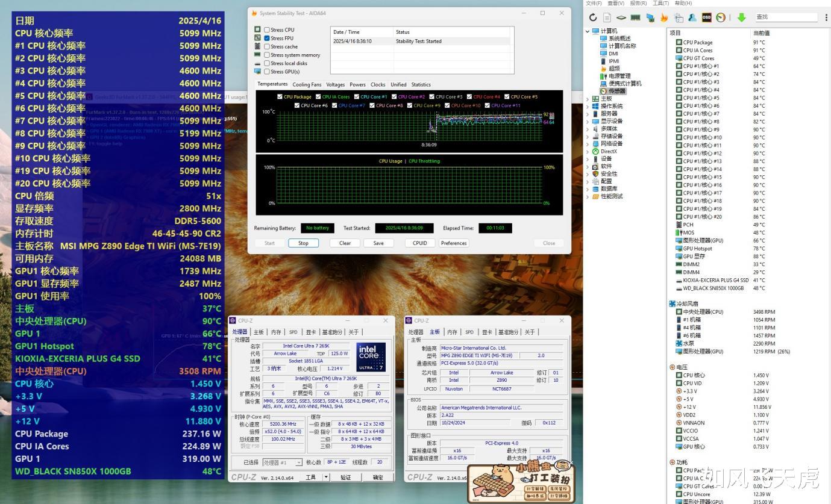
Task: Toggle the CPU Core #4 graph color checkbox
Action: pyautogui.click(x=469, y=97)
